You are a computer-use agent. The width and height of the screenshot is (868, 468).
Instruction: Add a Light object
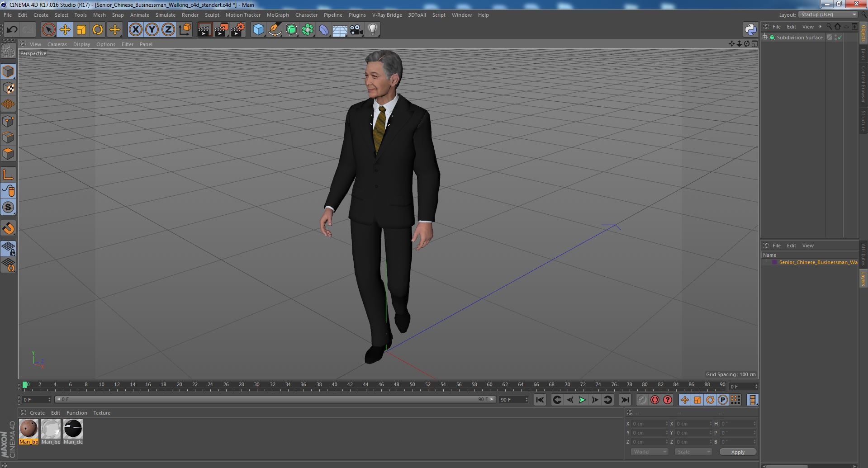(373, 30)
